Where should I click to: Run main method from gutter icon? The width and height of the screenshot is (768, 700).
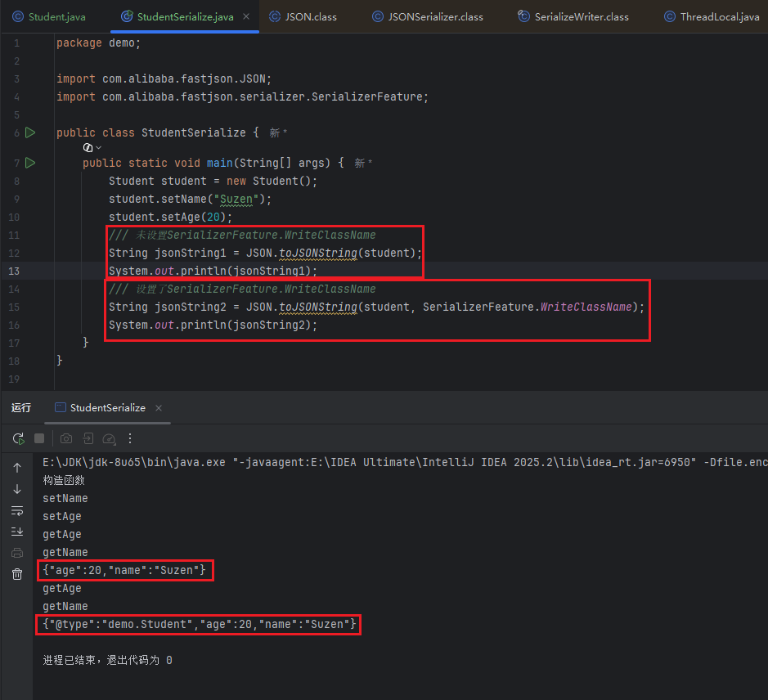(x=30, y=163)
